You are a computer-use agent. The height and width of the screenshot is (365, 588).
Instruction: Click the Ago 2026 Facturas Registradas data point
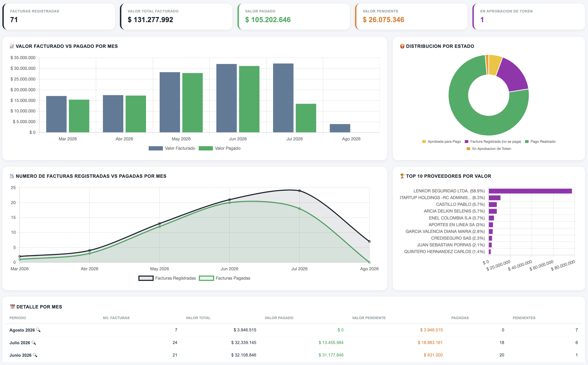point(369,241)
